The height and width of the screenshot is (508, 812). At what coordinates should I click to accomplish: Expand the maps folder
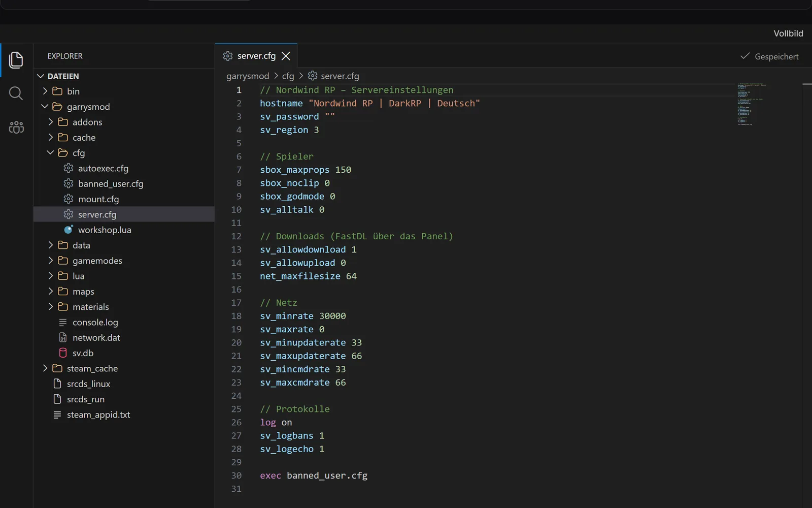tap(124, 292)
